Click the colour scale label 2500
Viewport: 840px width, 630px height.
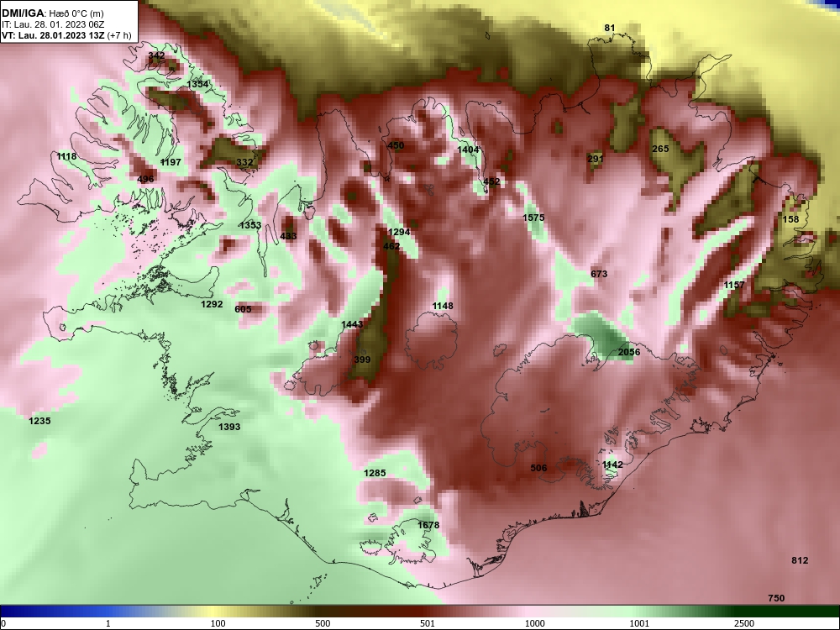[744, 623]
